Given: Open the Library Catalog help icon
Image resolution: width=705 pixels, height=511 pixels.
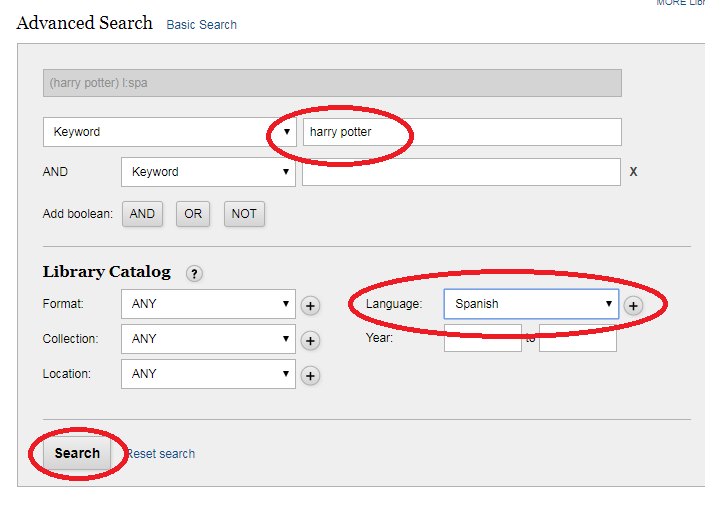Looking at the screenshot, I should click(x=194, y=273).
